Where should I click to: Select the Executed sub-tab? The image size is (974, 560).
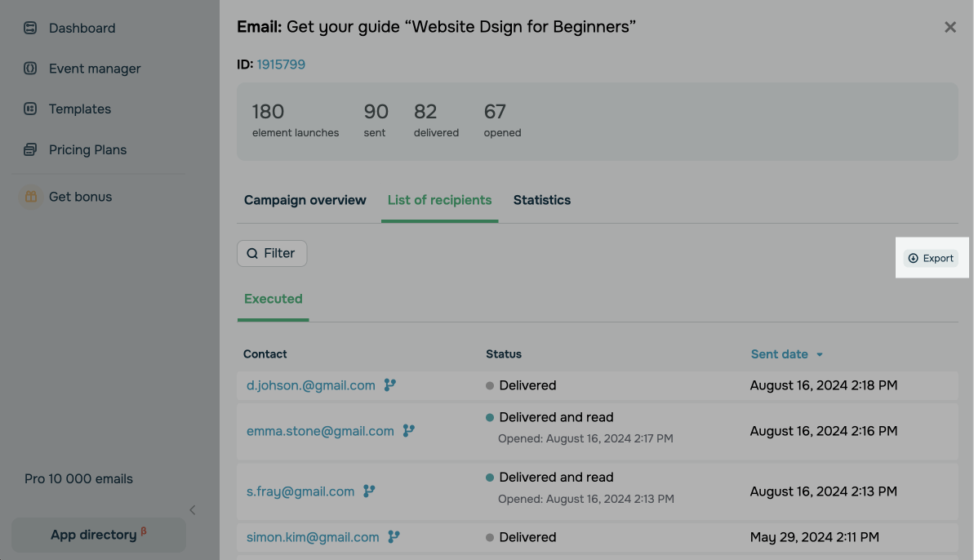[274, 299]
